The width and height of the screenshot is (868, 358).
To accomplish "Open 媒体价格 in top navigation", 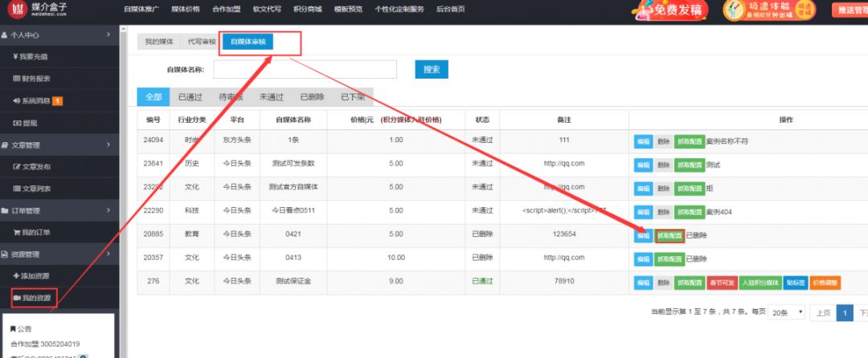I will pos(186,10).
